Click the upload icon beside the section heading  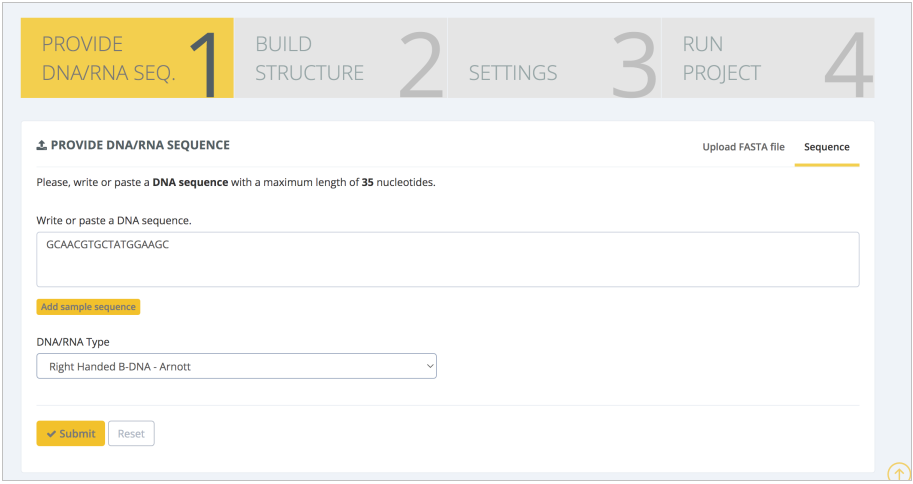(x=42, y=146)
